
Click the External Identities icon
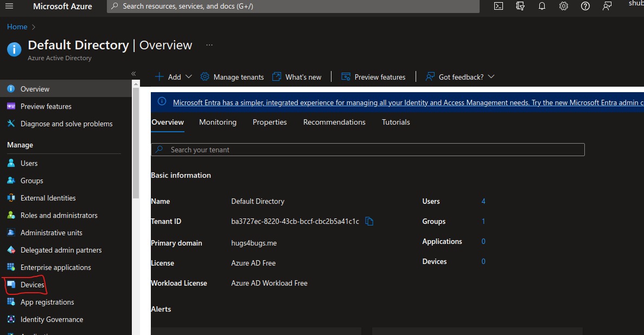(x=11, y=198)
